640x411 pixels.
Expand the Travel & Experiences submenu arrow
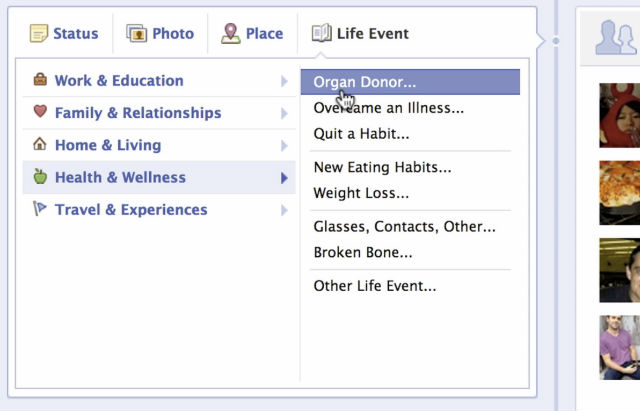[285, 210]
